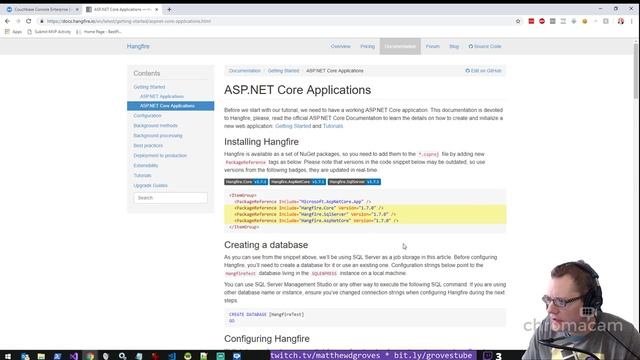Image resolution: width=640 pixels, height=360 pixels.
Task: Click the Getting Started breadcrumb
Action: (283, 71)
